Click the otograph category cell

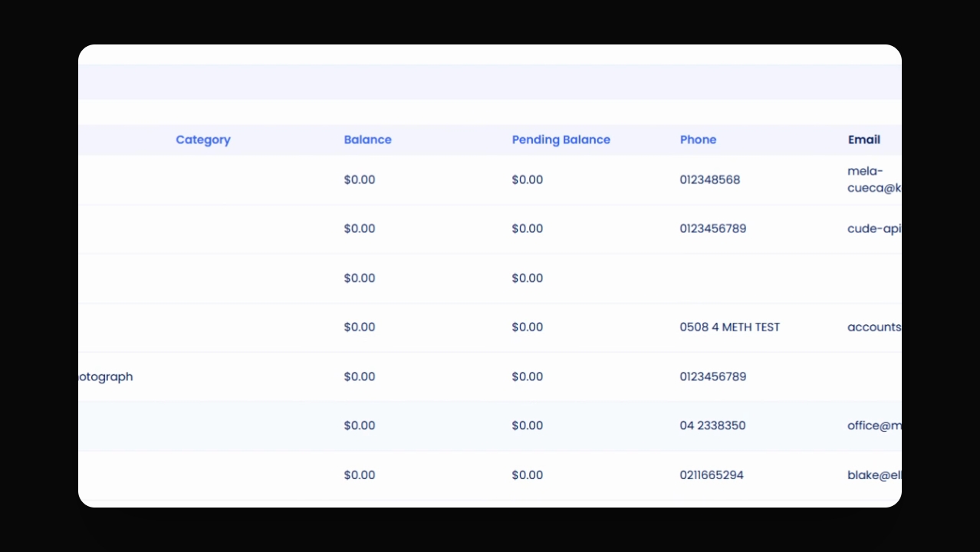(106, 376)
